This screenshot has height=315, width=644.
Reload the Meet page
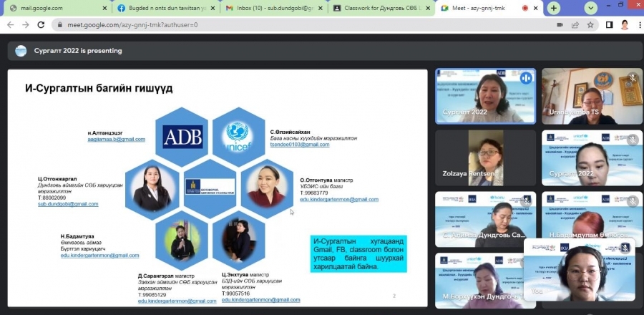[41, 24]
